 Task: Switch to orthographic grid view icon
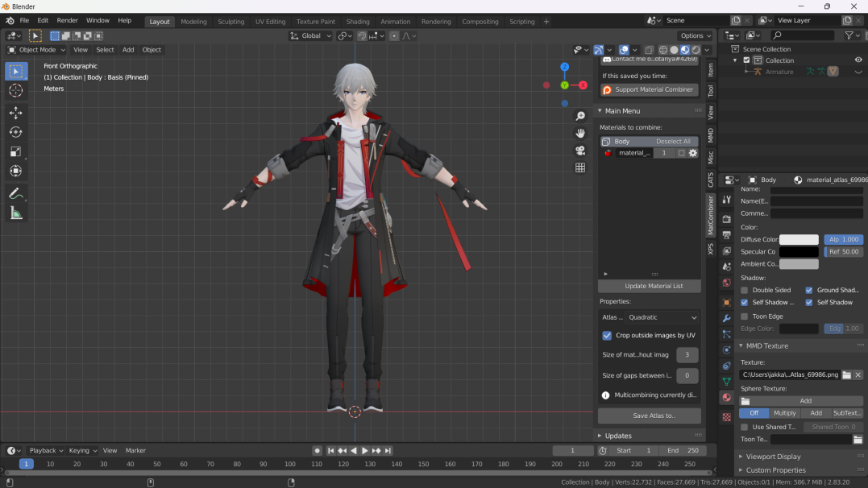tap(579, 167)
